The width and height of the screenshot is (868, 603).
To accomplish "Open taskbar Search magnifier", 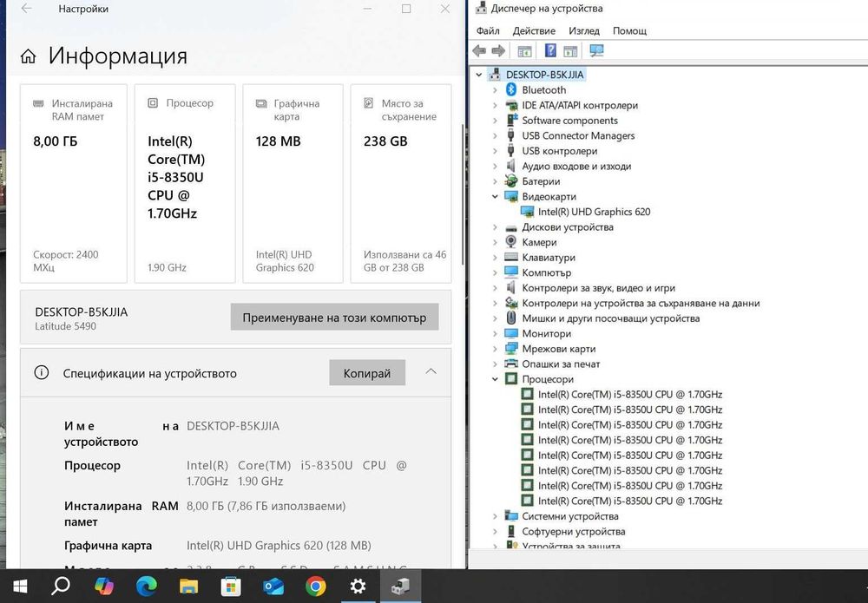I will tap(61, 586).
